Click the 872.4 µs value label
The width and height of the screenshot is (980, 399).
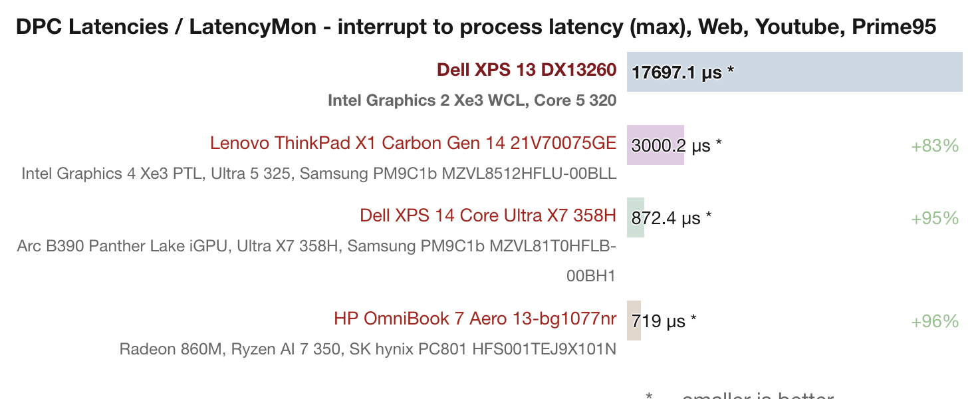[x=672, y=218]
